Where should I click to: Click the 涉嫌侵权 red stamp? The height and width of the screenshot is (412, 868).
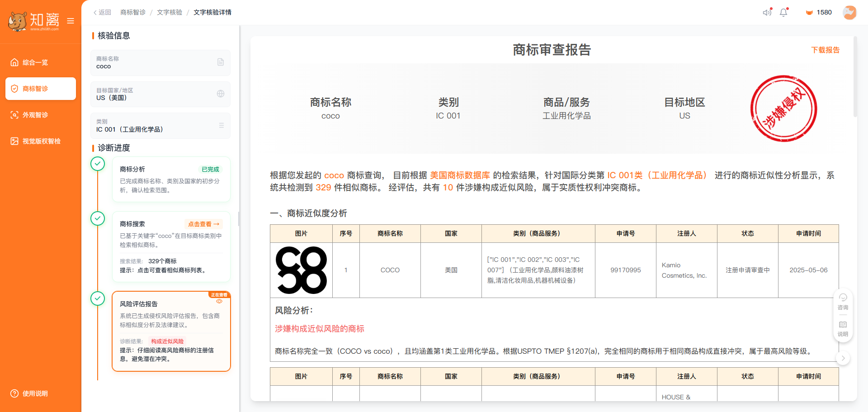coord(784,109)
